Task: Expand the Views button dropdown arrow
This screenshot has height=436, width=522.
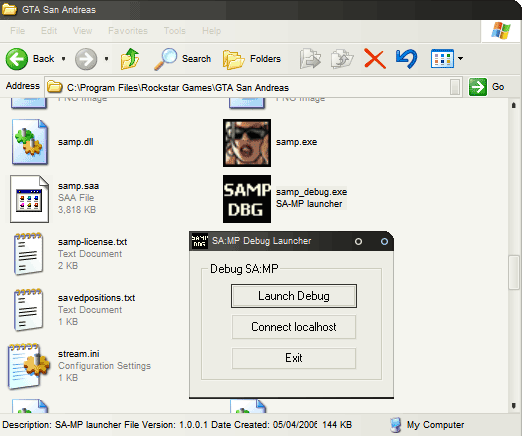Action: coord(460,59)
